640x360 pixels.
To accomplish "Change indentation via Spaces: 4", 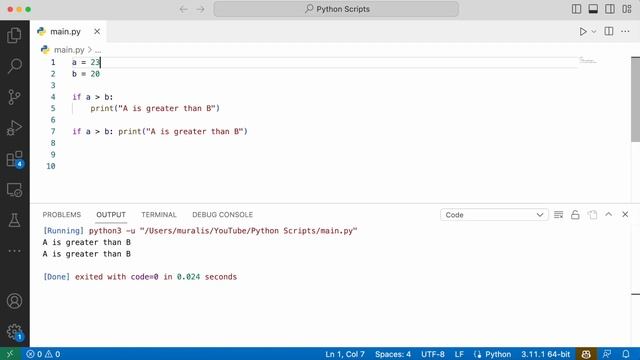I will point(393,354).
